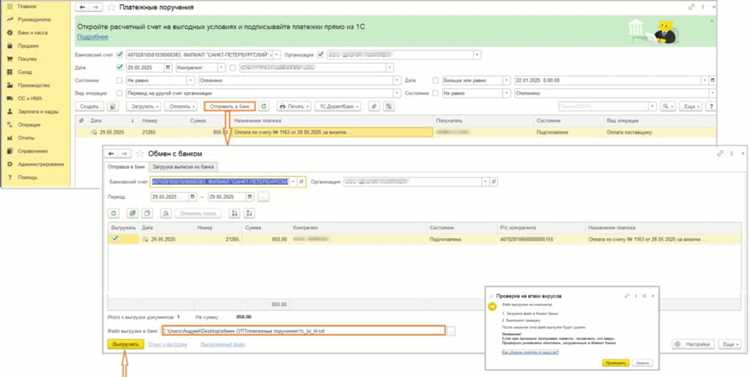
Task: Toggle the Выгружать checkbox for document 21260
Action: [x=115, y=238]
